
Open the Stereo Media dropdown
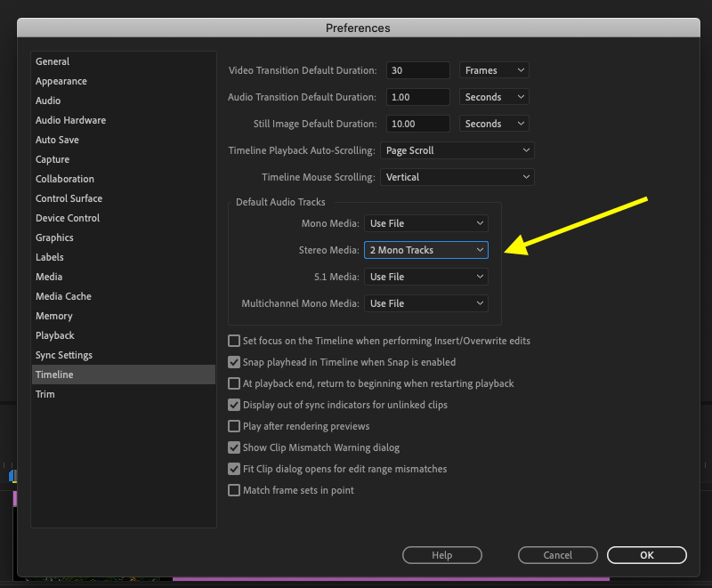[x=425, y=250]
